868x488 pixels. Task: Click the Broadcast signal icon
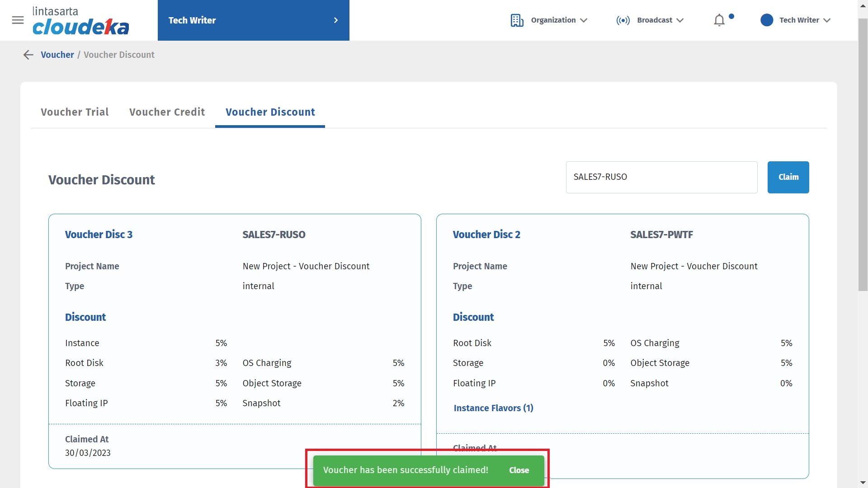pos(623,20)
